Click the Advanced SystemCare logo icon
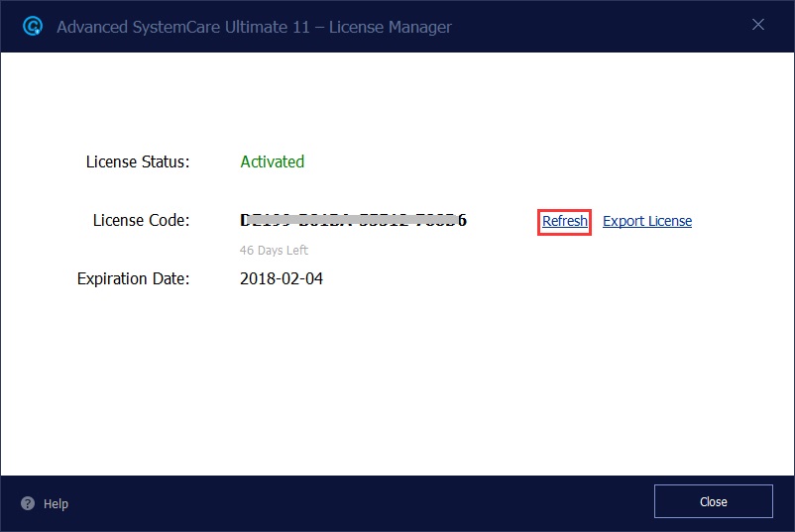Image resolution: width=795 pixels, height=532 pixels. coord(33,27)
